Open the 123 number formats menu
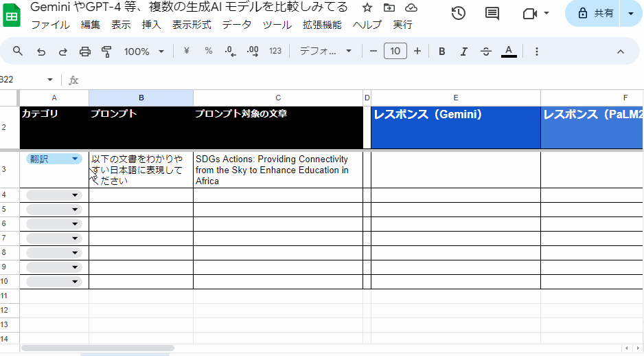The height and width of the screenshot is (356, 644). point(275,51)
